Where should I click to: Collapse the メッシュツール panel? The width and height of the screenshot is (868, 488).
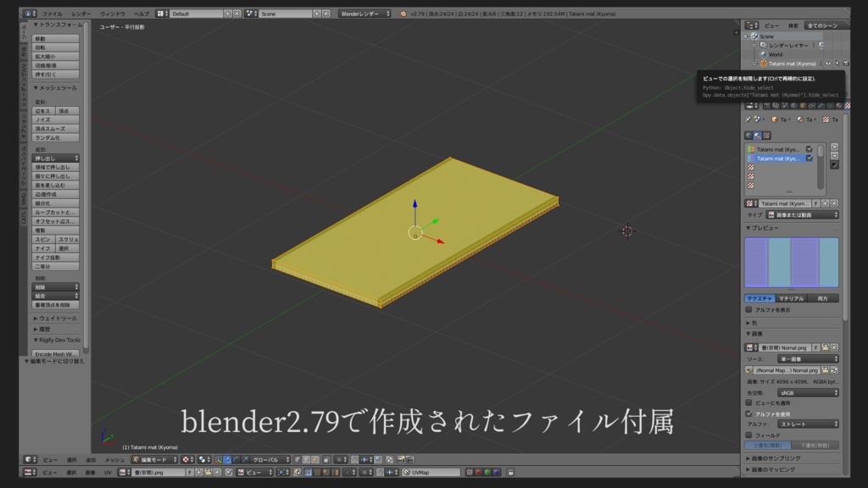pyautogui.click(x=55, y=88)
